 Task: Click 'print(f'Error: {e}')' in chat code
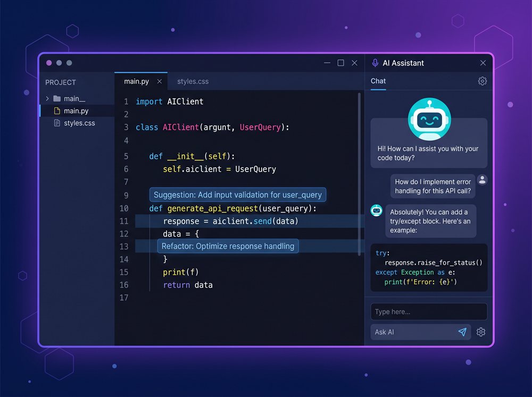click(x=420, y=282)
